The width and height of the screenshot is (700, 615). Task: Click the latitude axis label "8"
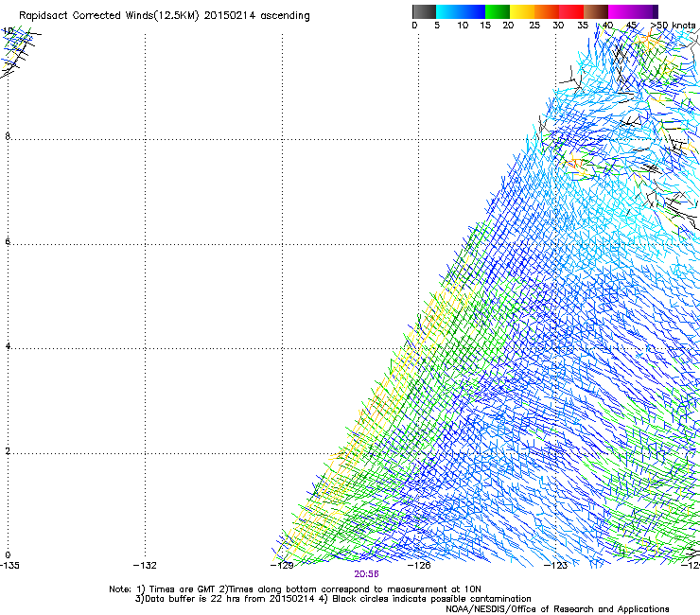tap(8, 136)
